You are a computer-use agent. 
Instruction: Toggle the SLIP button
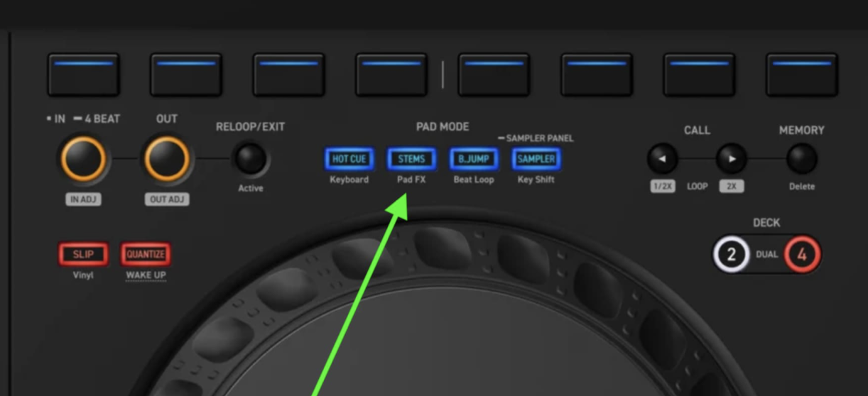(83, 254)
